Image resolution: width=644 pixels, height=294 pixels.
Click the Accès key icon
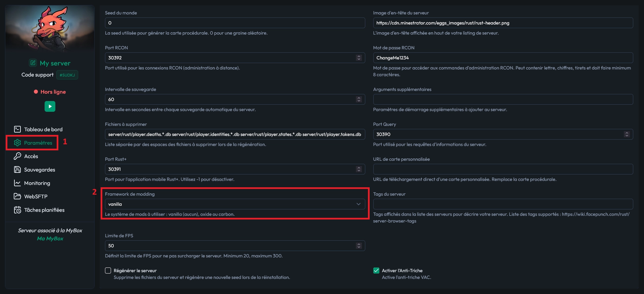pos(17,156)
